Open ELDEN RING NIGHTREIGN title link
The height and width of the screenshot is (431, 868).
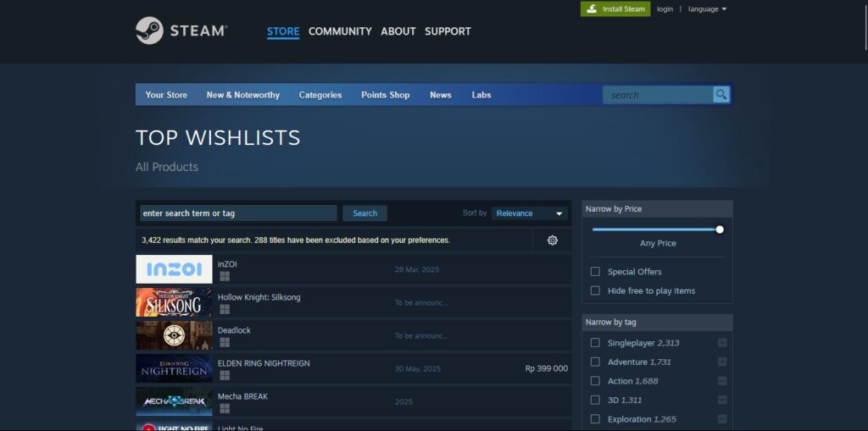click(x=264, y=363)
